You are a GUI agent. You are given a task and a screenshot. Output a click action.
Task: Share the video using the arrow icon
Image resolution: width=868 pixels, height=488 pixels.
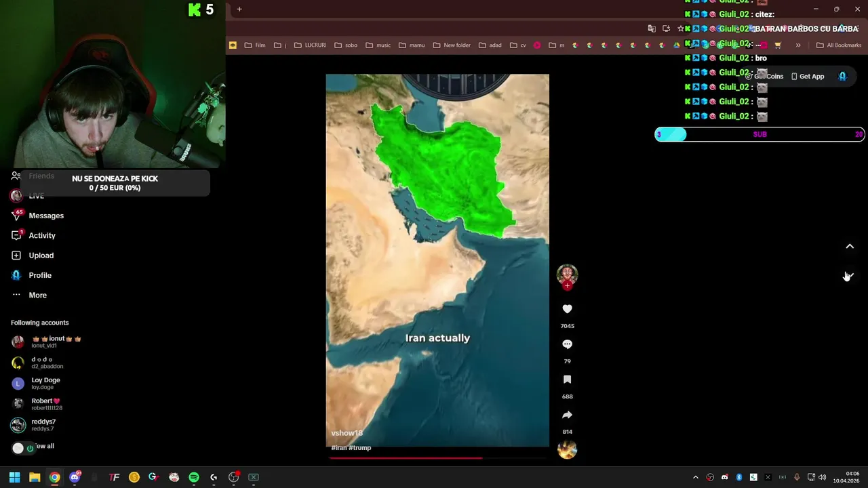point(567,415)
